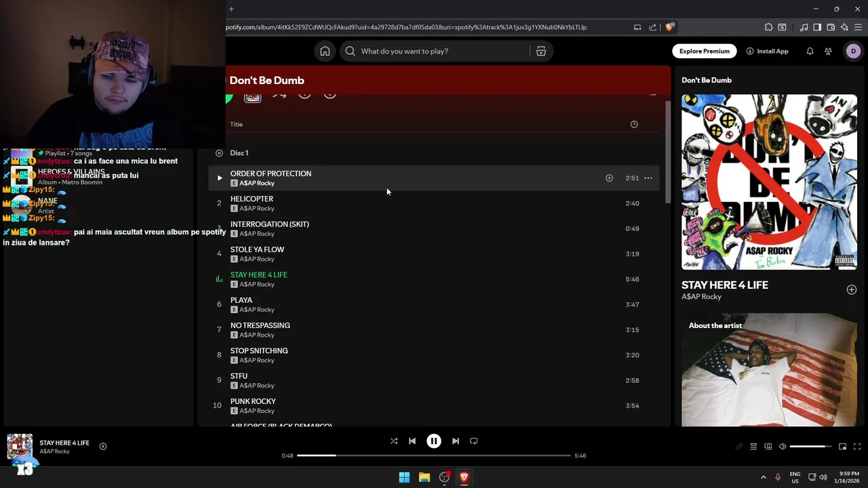
Task: Click the Brave Shields lion icon
Action: pyautogui.click(x=669, y=27)
